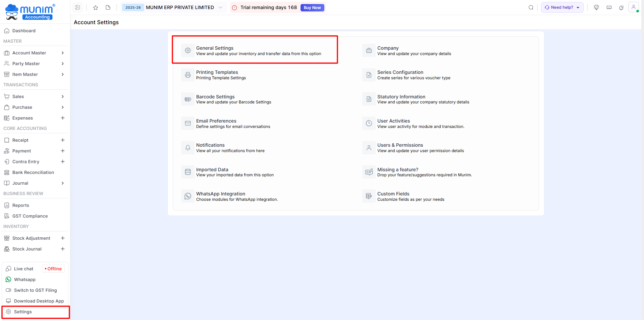Go to Dashboard in the sidebar
Screen dimensions: 644x320
pyautogui.click(x=24, y=31)
